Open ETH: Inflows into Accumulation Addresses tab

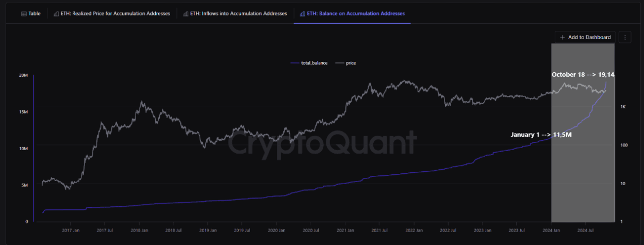[x=235, y=14]
